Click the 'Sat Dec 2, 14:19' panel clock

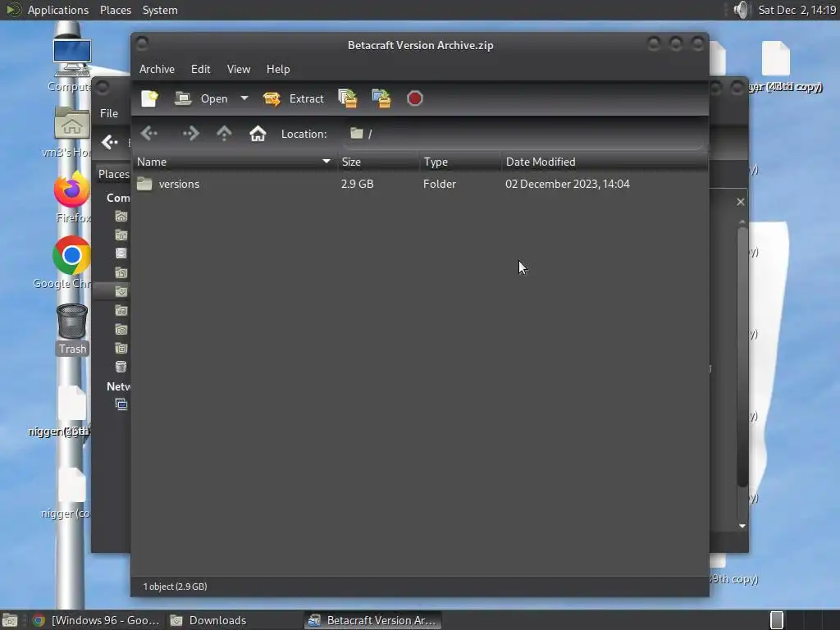point(797,10)
